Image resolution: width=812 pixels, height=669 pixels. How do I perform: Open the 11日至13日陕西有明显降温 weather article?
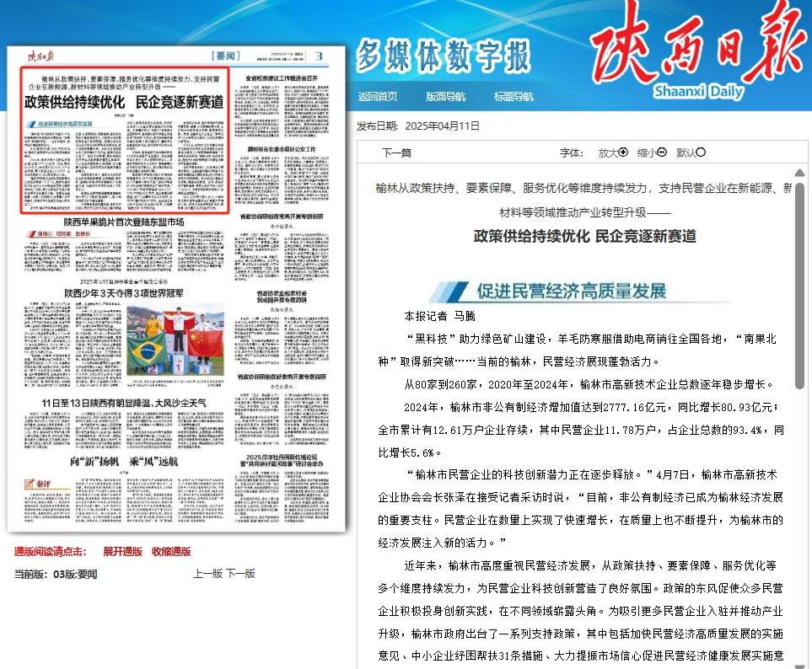[x=124, y=403]
